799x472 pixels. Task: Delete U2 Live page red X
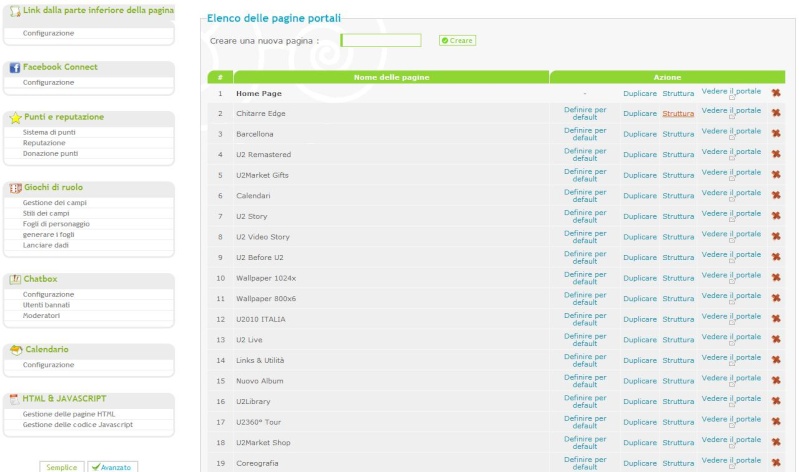776,339
